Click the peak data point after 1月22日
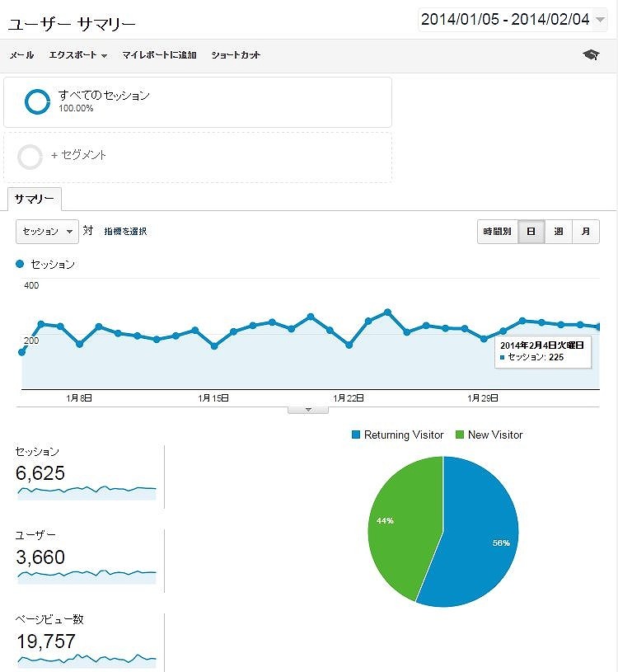This screenshot has height=672, width=618. tap(387, 313)
